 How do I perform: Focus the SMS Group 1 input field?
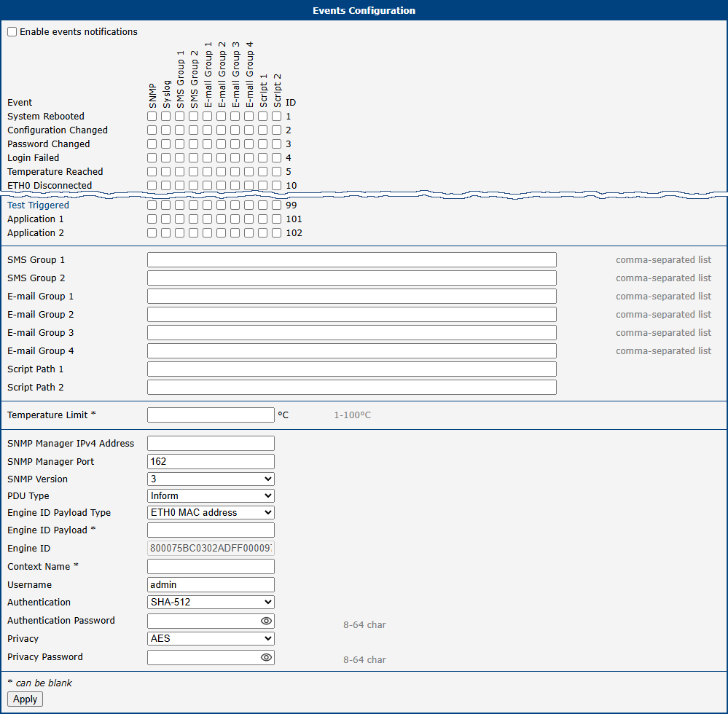point(352,260)
